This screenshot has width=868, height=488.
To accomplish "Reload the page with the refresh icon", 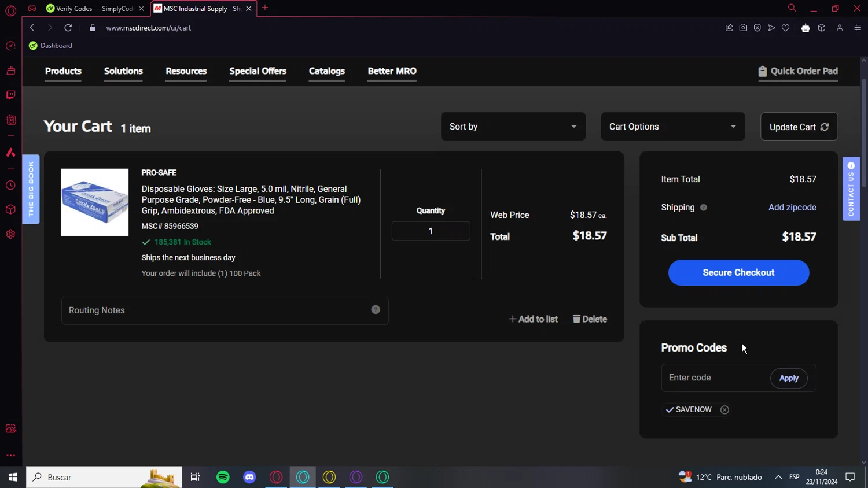I will pyautogui.click(x=68, y=28).
